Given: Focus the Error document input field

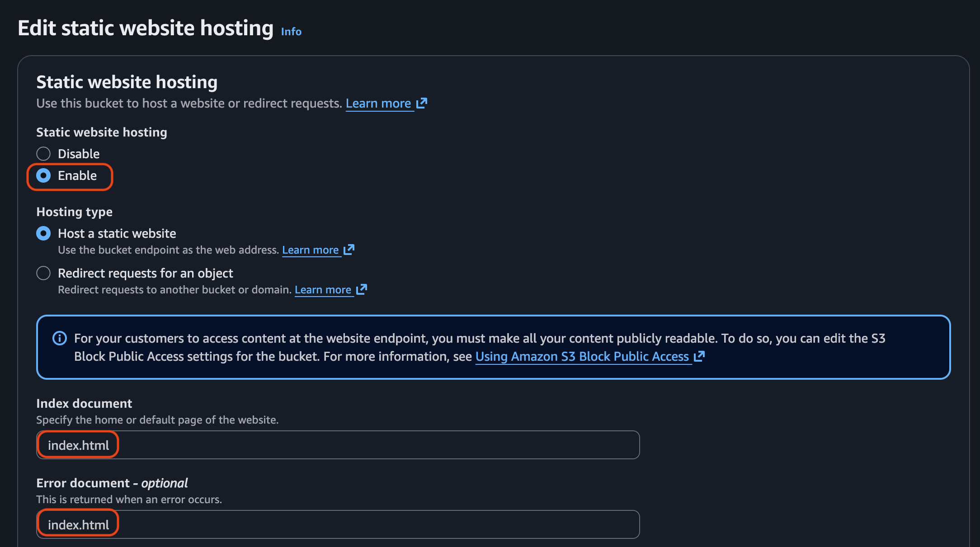Looking at the screenshot, I should pos(338,524).
